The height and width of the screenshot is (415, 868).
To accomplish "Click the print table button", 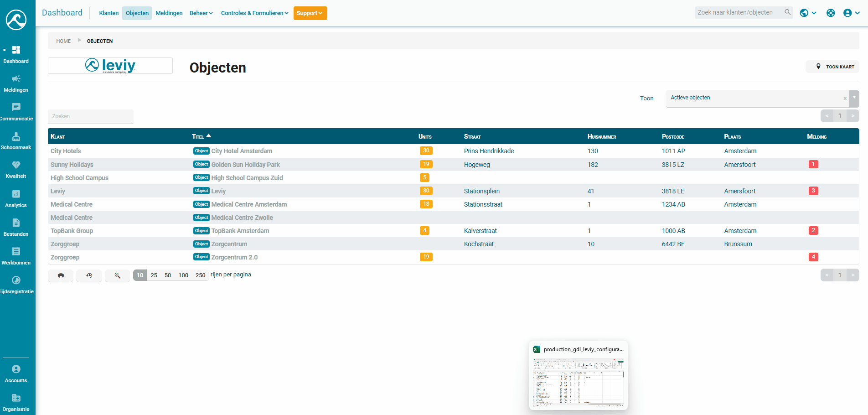I will tap(61, 275).
